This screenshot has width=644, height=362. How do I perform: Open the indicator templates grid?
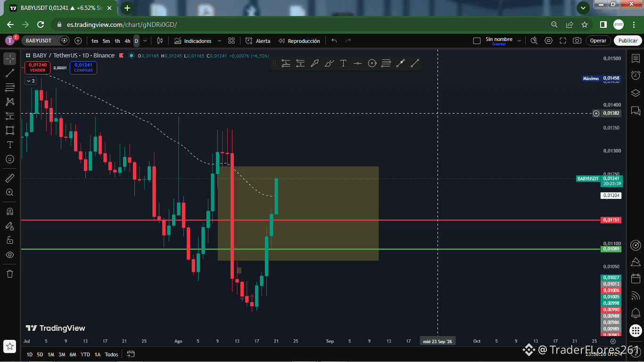231,41
